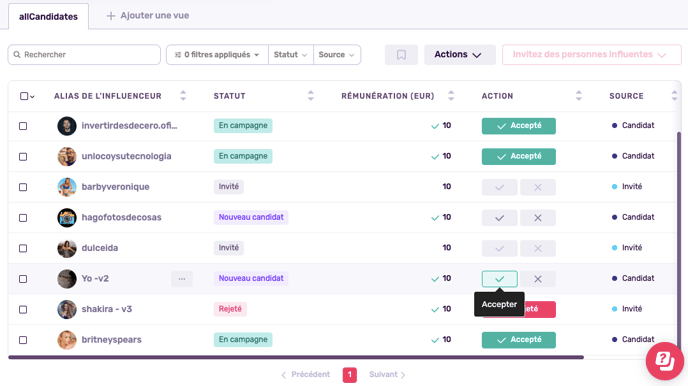Tick the dulceida row checkbox
688x386 pixels.
23,248
